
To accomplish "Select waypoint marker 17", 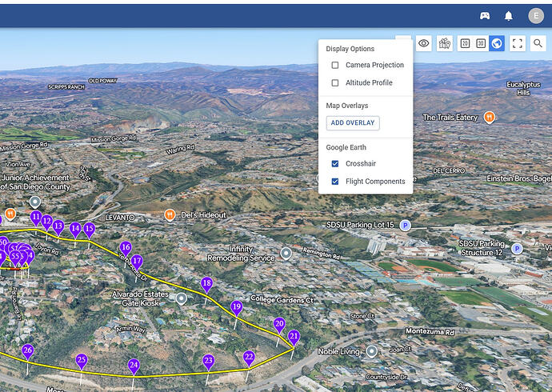I will pyautogui.click(x=137, y=262).
